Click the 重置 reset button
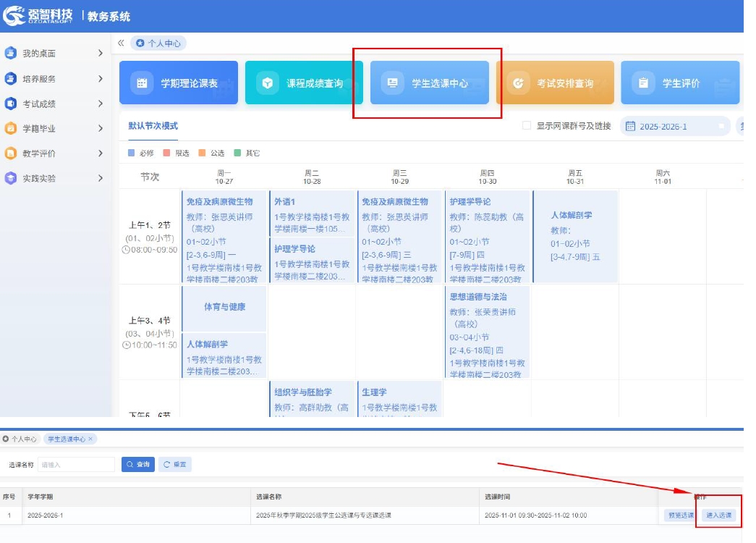This screenshot has height=543, width=756. pos(174,464)
